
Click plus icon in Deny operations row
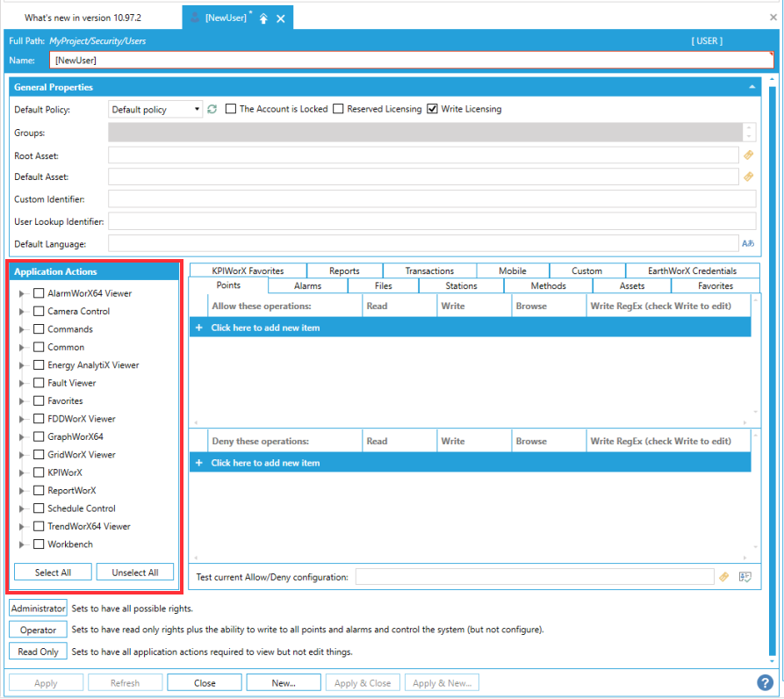(x=199, y=463)
